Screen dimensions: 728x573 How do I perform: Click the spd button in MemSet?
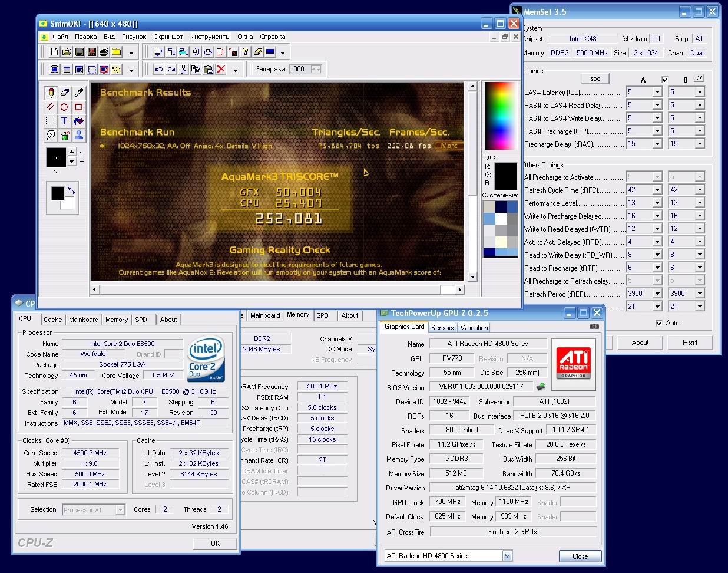[x=595, y=78]
